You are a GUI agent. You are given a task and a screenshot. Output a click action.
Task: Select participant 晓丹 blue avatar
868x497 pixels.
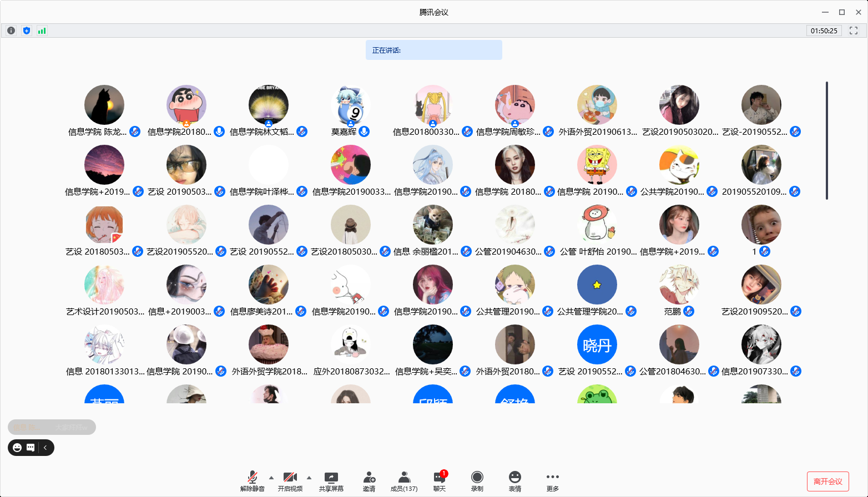tap(597, 344)
